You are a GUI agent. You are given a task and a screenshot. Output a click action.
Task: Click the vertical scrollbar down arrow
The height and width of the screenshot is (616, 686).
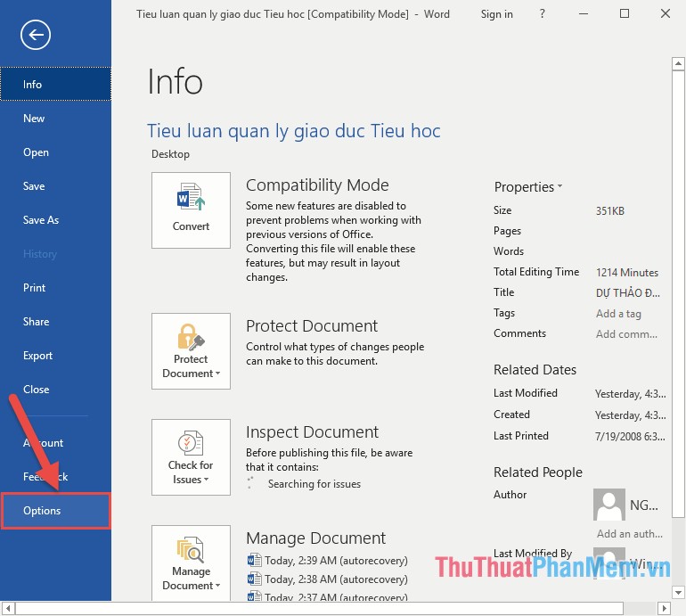(678, 593)
